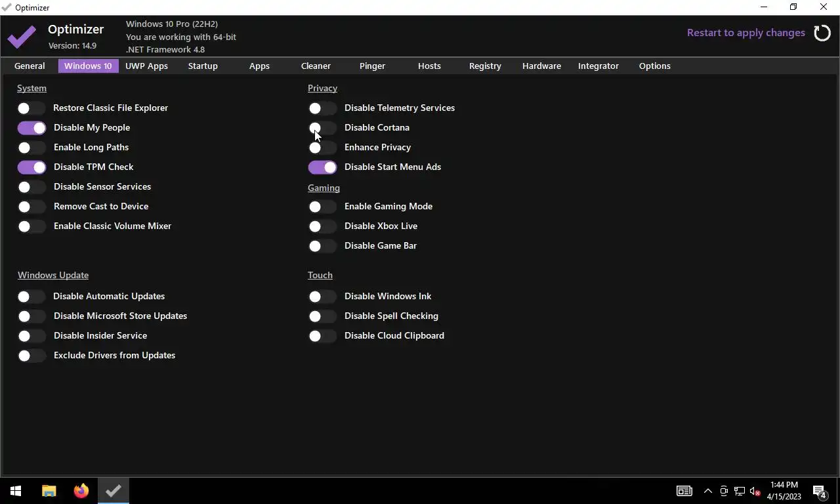Click the Version: 14.9 text
Screen dimensions: 840x504
(72, 46)
